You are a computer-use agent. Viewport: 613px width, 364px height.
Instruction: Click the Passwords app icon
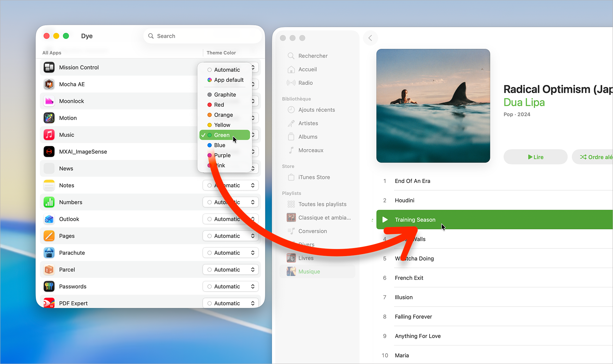pyautogui.click(x=49, y=286)
